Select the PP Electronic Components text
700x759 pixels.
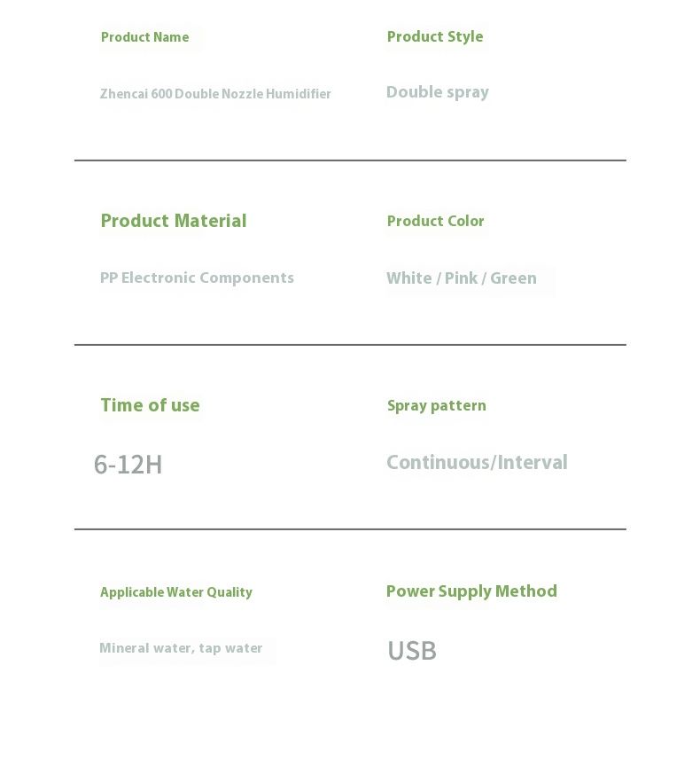(197, 278)
